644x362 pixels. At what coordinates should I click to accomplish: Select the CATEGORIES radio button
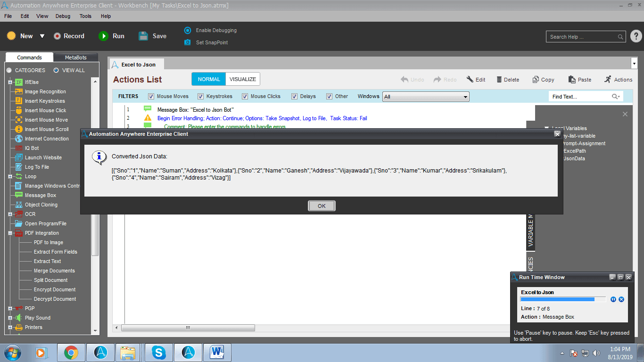click(x=9, y=70)
